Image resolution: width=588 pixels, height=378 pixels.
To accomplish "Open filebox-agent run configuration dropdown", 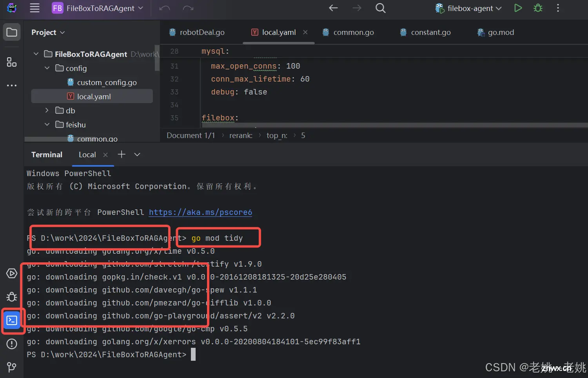I will coord(468,8).
